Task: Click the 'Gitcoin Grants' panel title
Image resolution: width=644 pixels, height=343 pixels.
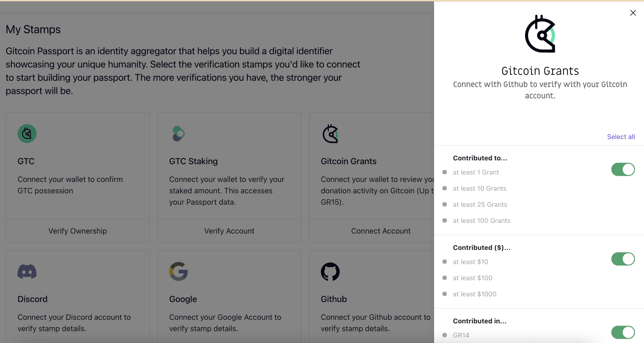Action: (540, 71)
